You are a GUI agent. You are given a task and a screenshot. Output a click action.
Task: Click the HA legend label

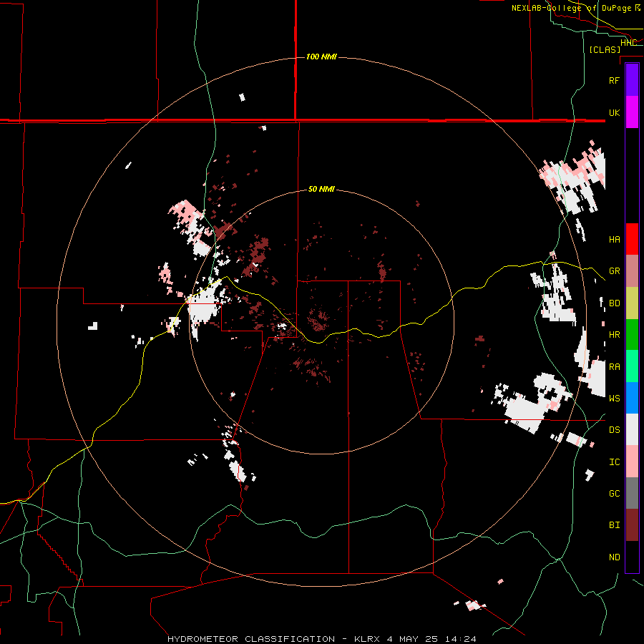click(615, 239)
